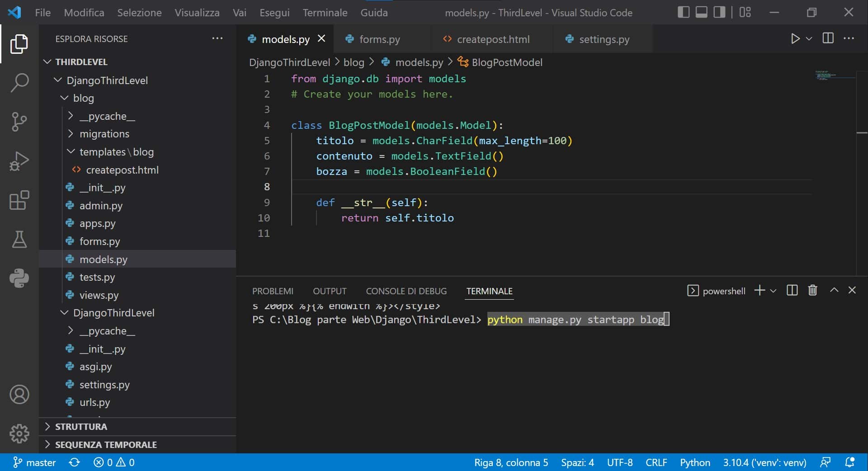Click the master branch indicator
The width and height of the screenshot is (868, 471).
(34, 462)
